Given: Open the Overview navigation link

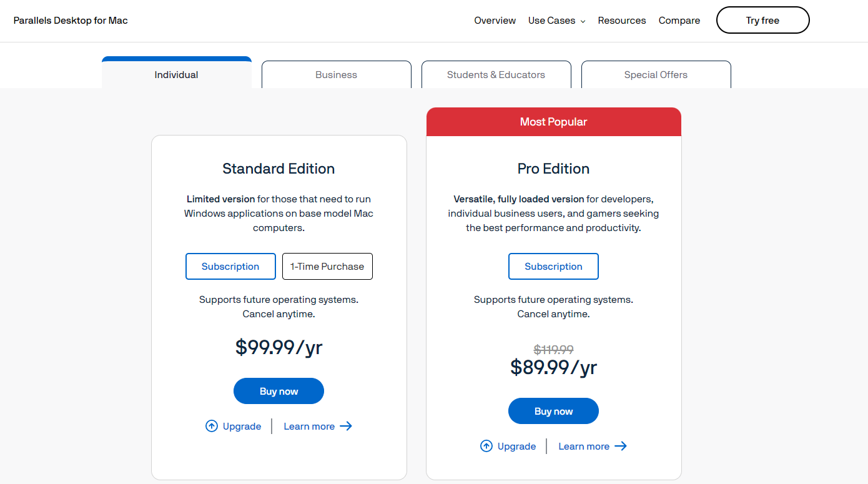Looking at the screenshot, I should tap(495, 20).
